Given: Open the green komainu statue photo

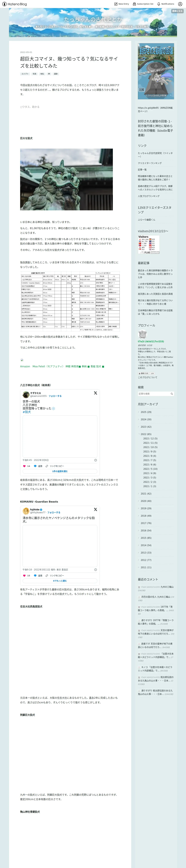Looking at the screenshot, I should (x=66, y=179).
